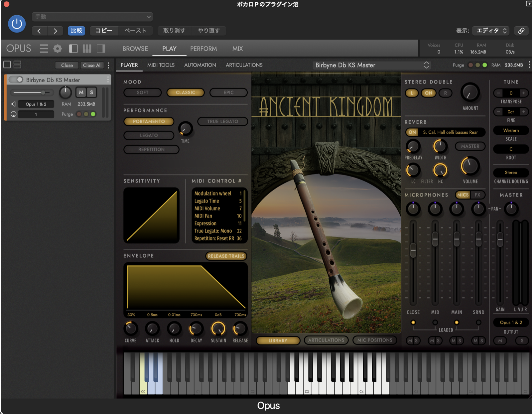
Task: Open the ARTICULATIONS tab
Action: (244, 65)
